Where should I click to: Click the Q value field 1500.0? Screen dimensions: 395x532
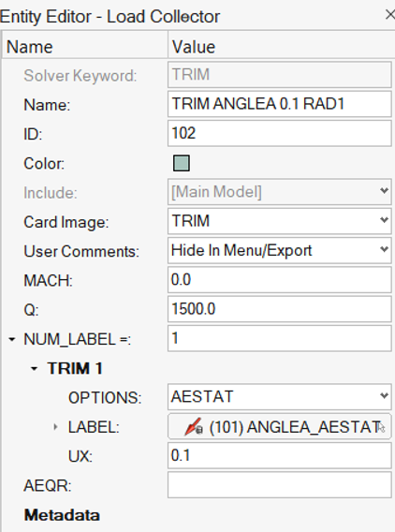[x=280, y=309]
